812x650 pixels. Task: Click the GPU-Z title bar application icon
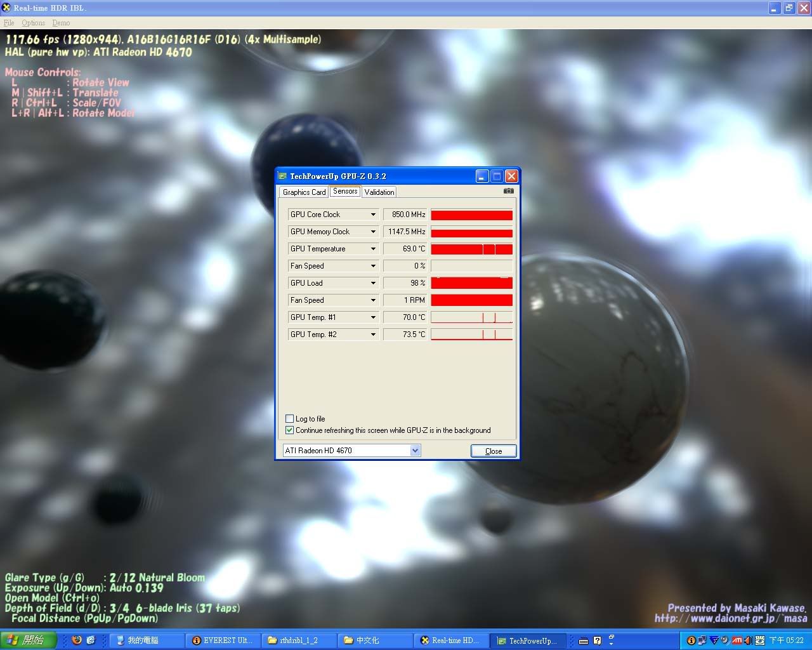click(x=282, y=176)
